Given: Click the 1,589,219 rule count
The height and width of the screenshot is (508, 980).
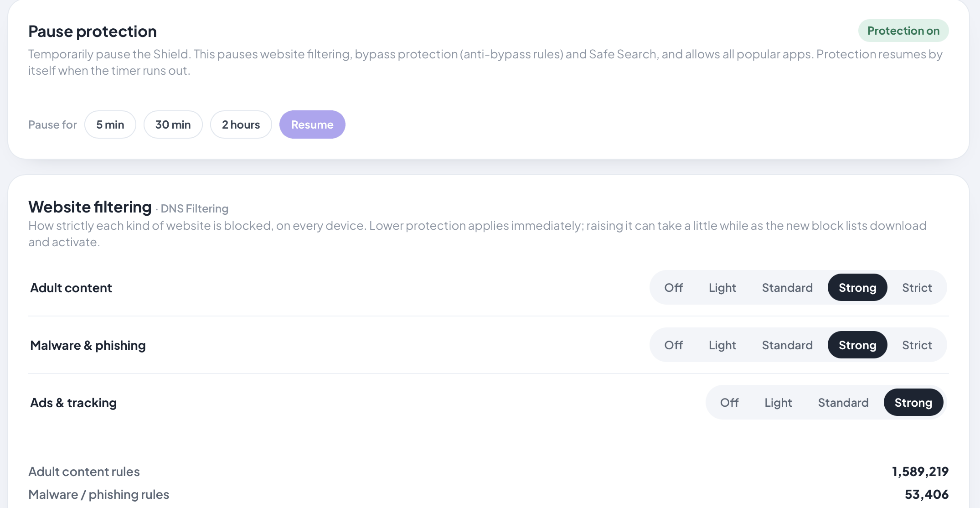Looking at the screenshot, I should pos(920,472).
